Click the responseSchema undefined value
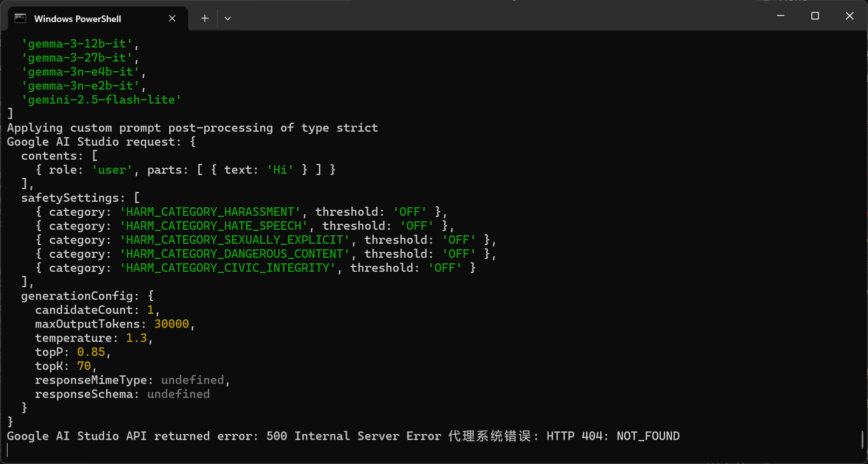The image size is (868, 464). 178,394
